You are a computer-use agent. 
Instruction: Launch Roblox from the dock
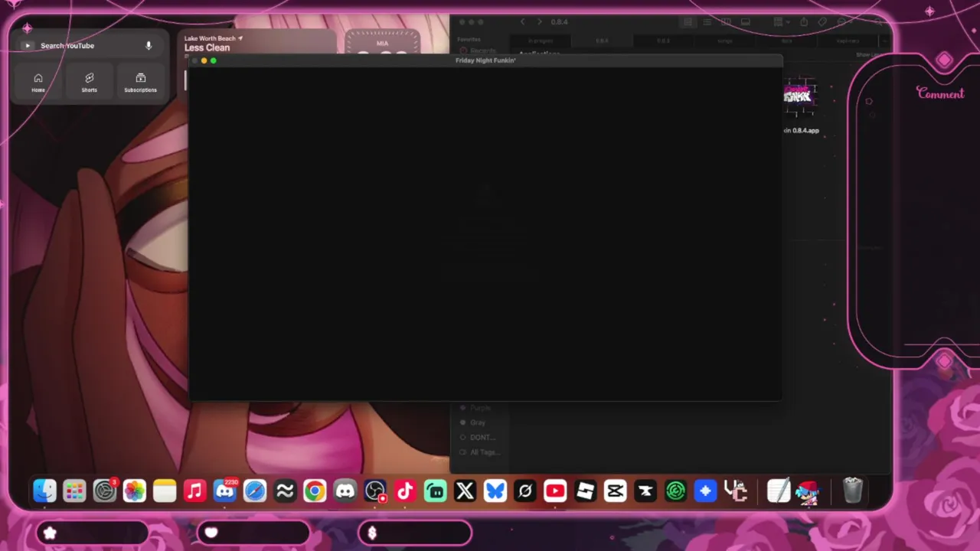point(585,491)
